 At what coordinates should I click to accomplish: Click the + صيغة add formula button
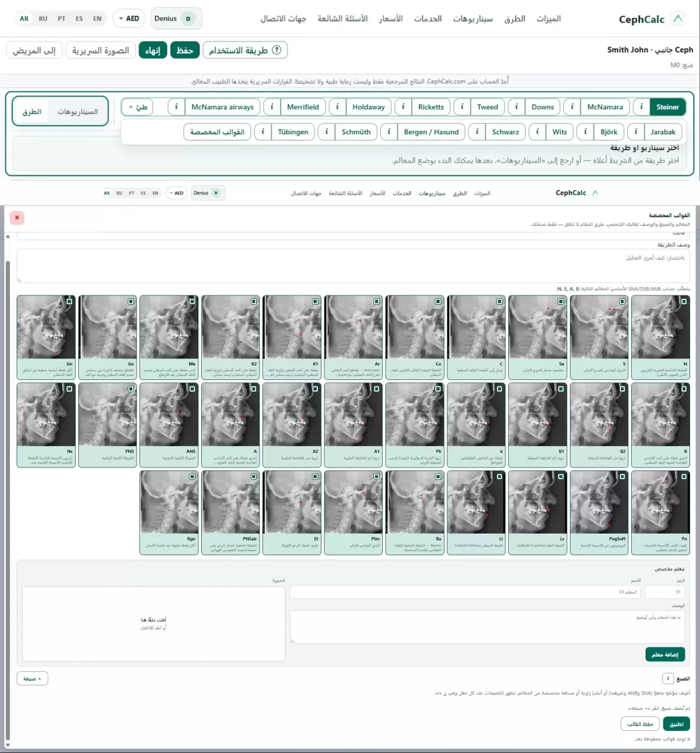(33, 678)
